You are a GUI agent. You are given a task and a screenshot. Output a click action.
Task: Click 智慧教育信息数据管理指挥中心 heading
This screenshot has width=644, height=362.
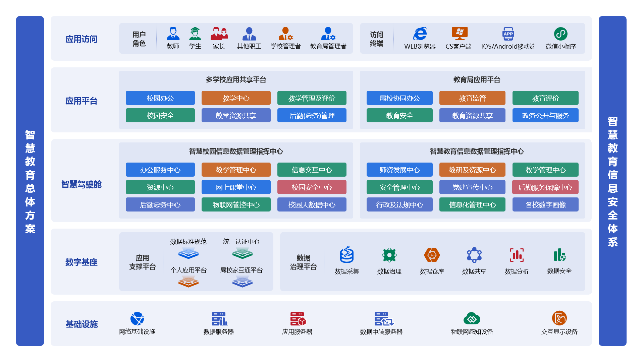click(476, 152)
